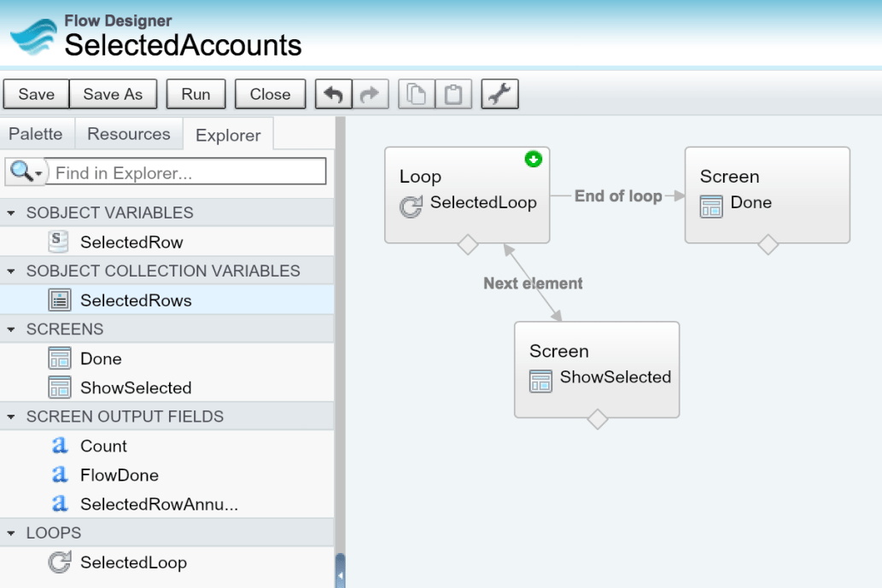The image size is (882, 588).
Task: Select the SelectedLoop loop icon under LOOPS
Action: (x=59, y=562)
